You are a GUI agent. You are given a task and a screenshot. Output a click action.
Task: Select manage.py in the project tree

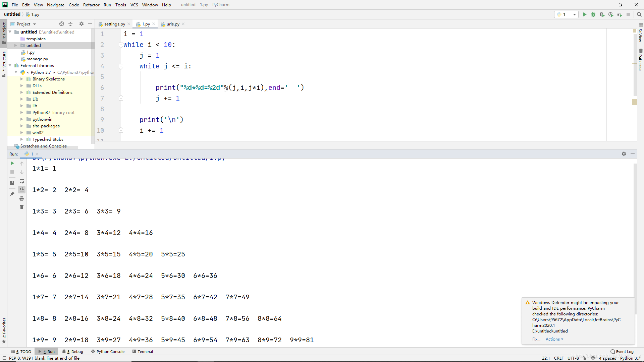37,59
